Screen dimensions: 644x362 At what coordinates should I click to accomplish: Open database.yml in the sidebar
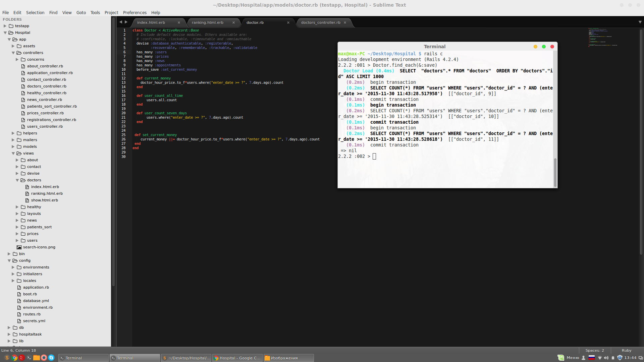coord(36,301)
